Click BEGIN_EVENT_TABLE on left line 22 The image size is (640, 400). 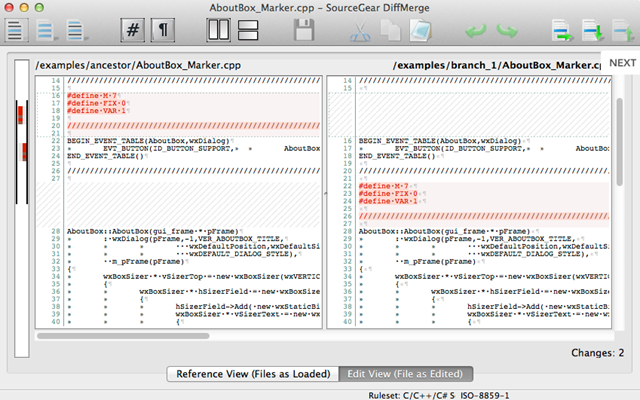[x=149, y=141]
